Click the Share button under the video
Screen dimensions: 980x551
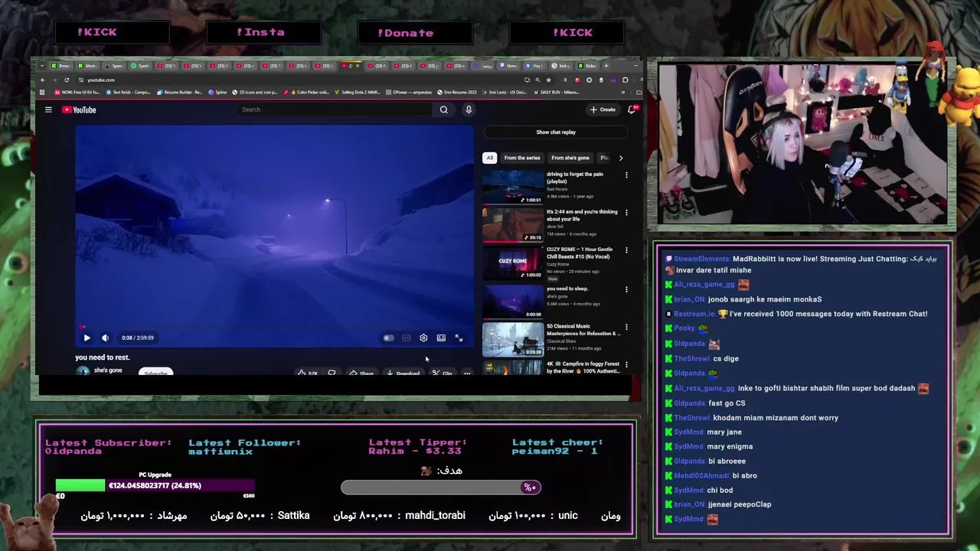pyautogui.click(x=361, y=373)
